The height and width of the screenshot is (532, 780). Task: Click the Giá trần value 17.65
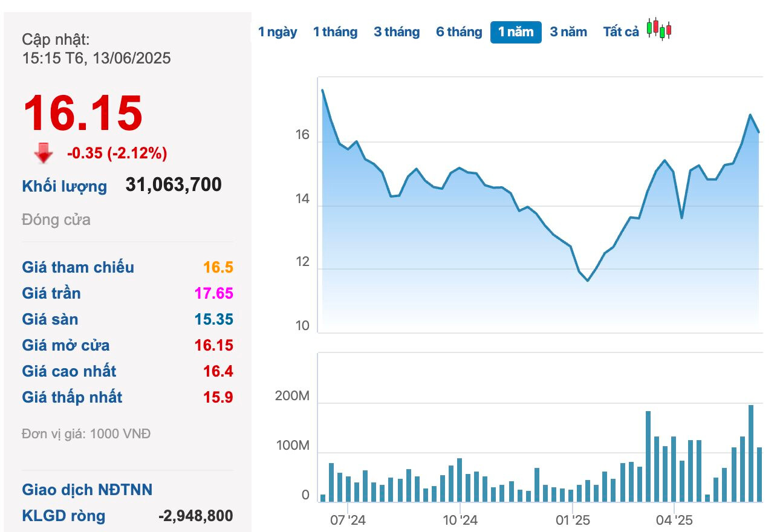click(x=213, y=293)
